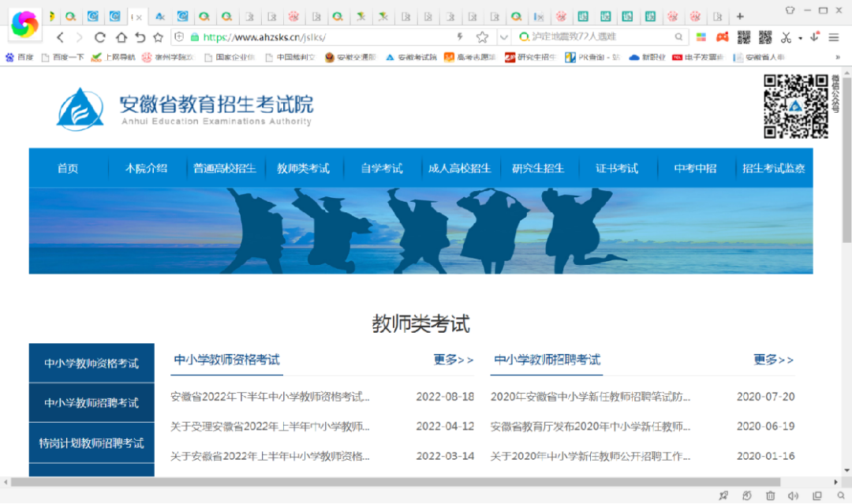Click the search input box in toolbar

(x=600, y=37)
